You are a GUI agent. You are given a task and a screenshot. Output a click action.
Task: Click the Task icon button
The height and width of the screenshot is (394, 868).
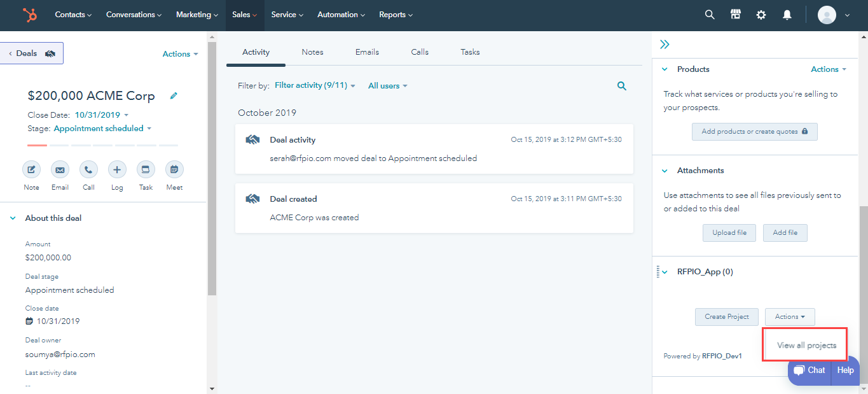point(146,170)
